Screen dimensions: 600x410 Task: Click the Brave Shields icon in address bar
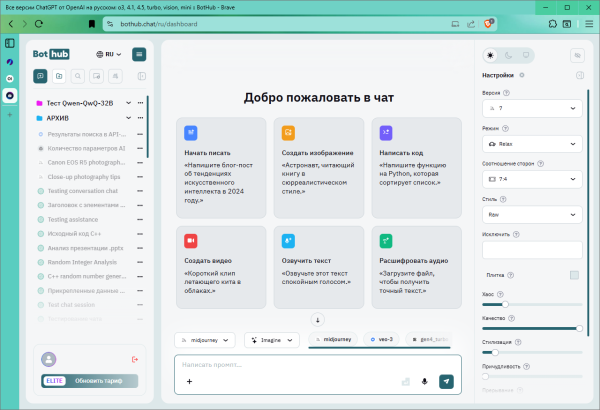pyautogui.click(x=489, y=21)
